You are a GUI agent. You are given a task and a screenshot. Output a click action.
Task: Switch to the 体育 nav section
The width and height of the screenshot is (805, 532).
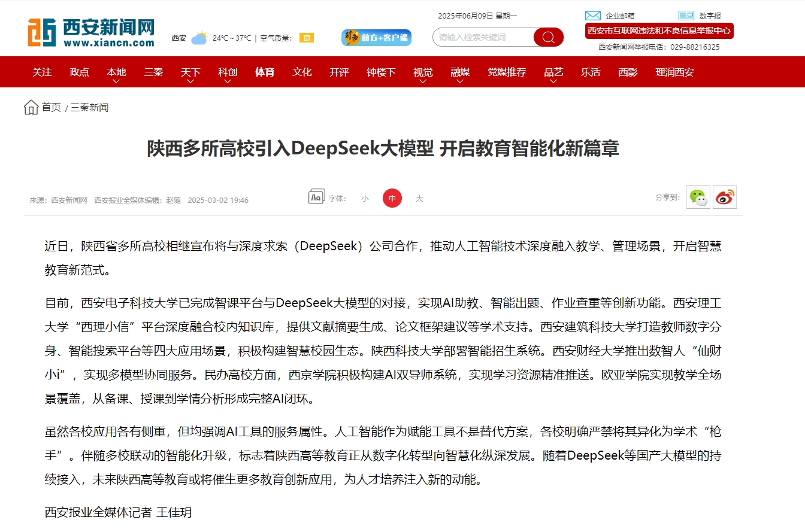(x=265, y=72)
